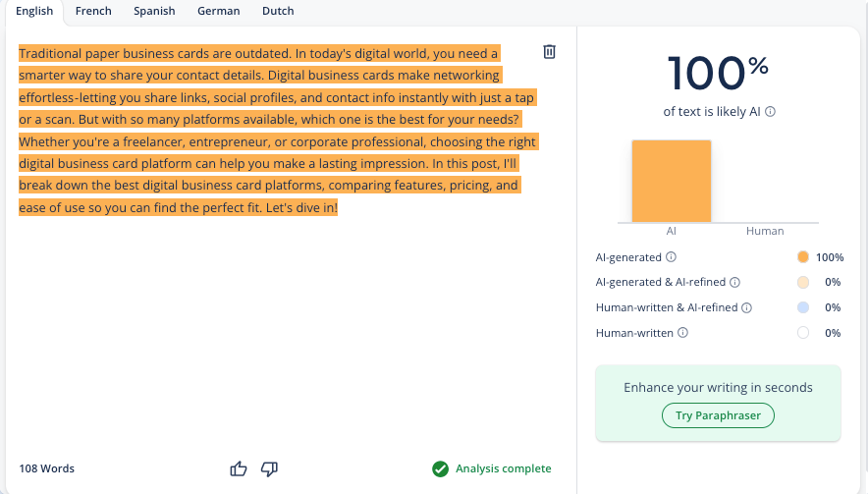
Task: Show info for Human-written & AI-refined
Action: point(747,308)
